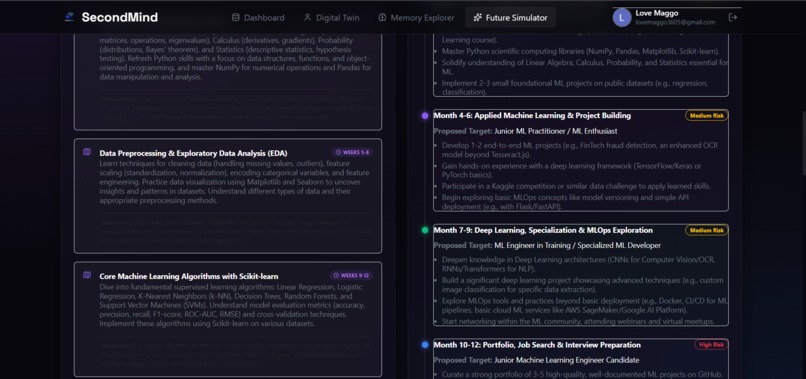Click the SecondMind logo icon
Screen dimensions: 806x379
[x=69, y=17]
